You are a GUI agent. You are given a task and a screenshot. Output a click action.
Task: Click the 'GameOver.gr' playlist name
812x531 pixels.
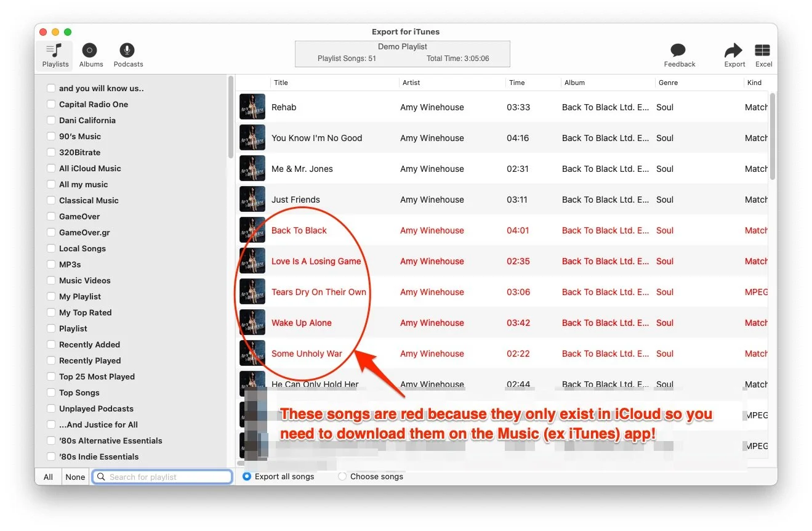84,232
